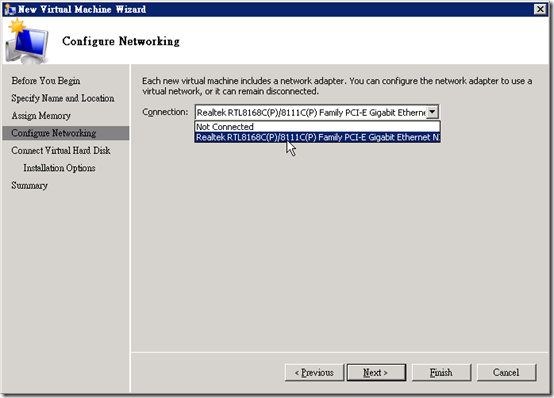The height and width of the screenshot is (398, 554).
Task: Go to Summary step
Action: coord(29,186)
